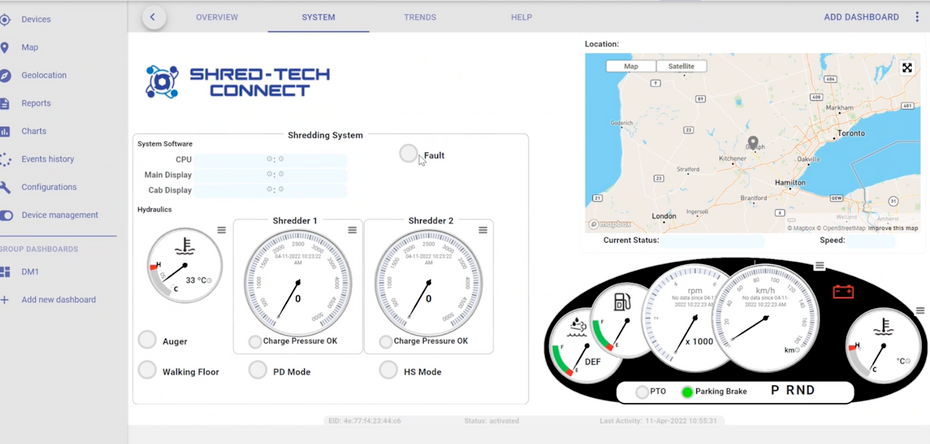Click the Shred-Tech Connect logo
The width and height of the screenshot is (930, 444).
pos(237,82)
